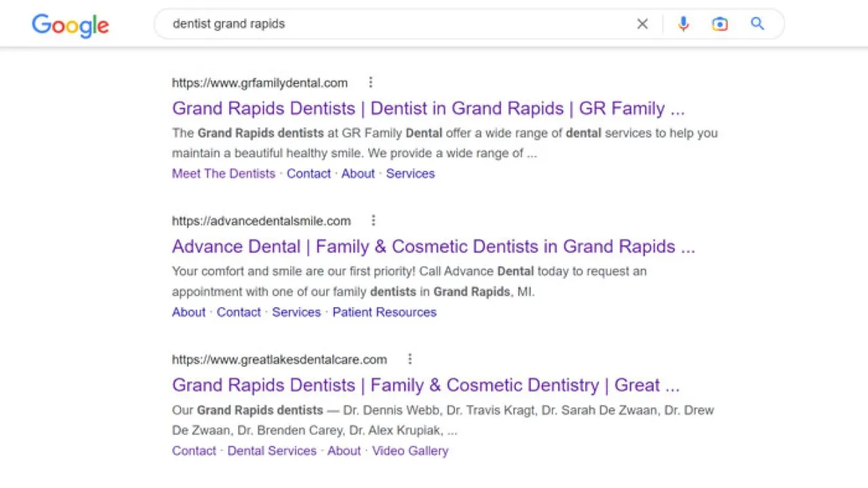Click the https://advancedentalsmile.com URL text
The height and width of the screenshot is (488, 868).
coord(261,221)
